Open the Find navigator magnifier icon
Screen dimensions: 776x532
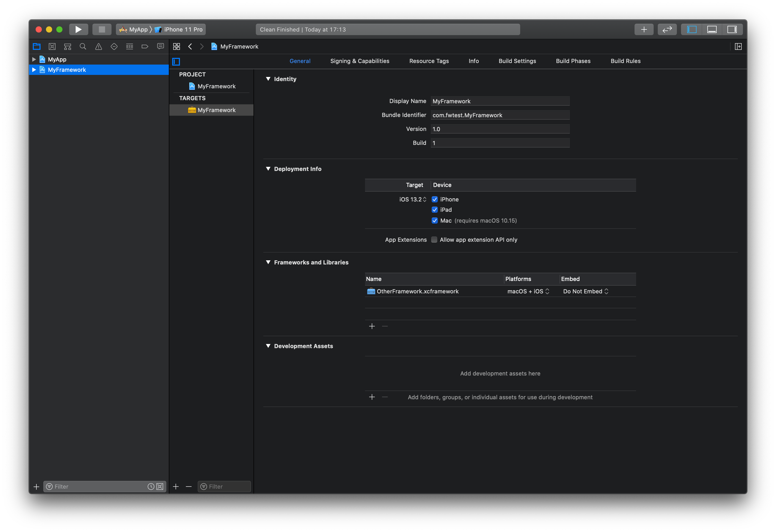[83, 46]
